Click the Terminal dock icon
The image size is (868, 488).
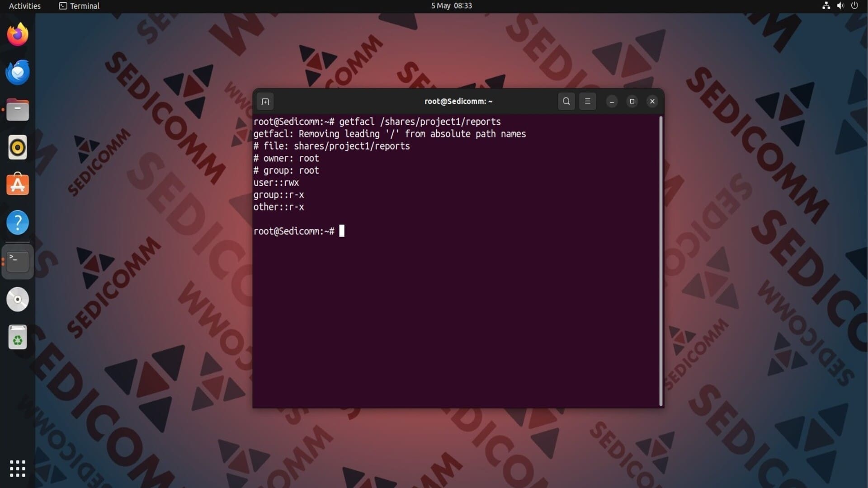pos(18,261)
